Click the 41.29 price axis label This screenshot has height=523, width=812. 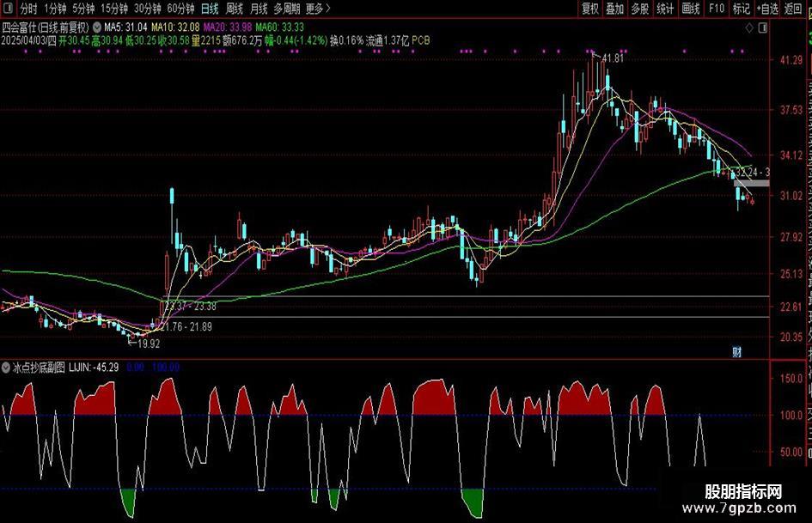point(791,60)
